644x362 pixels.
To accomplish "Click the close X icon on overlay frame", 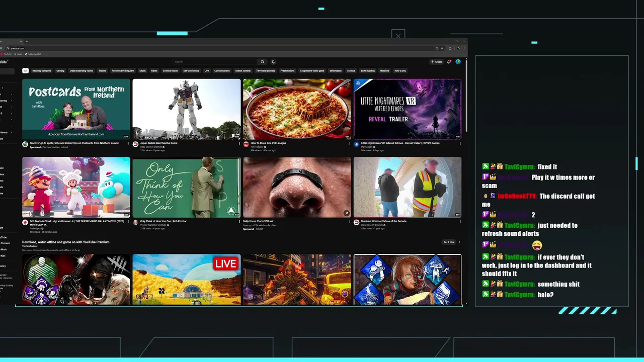I will click(398, 36).
